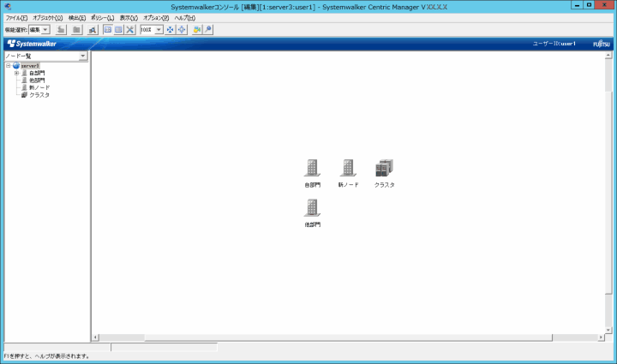
Task: Click the yellow user figure toolbar icon
Action: [x=197, y=29]
